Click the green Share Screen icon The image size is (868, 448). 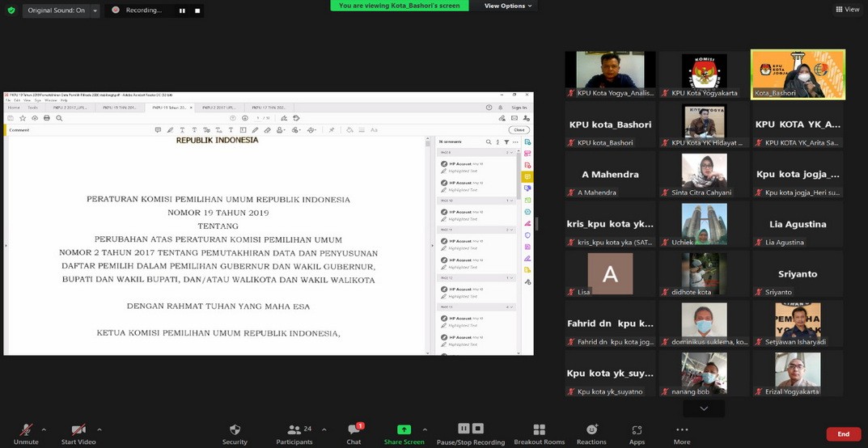pos(404,429)
